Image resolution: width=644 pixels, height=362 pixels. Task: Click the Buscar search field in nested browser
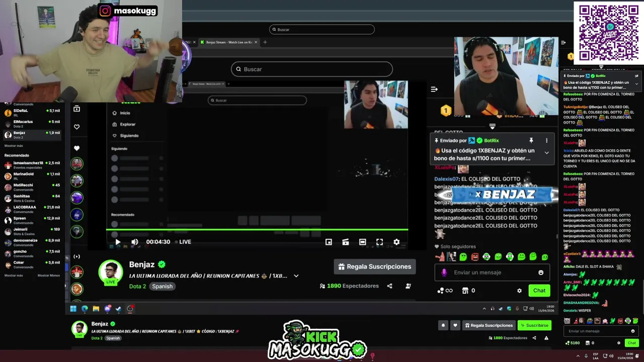click(312, 69)
